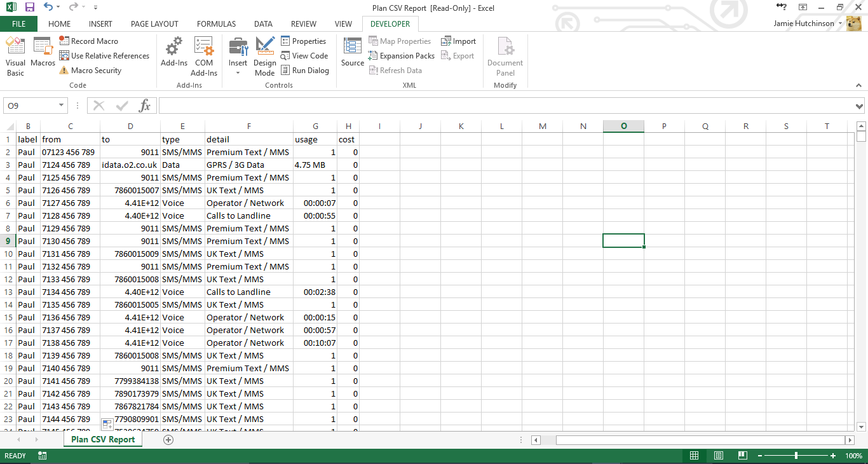The image size is (868, 464).
Task: Click the horizontal scrollbar right arrow
Action: [849, 440]
